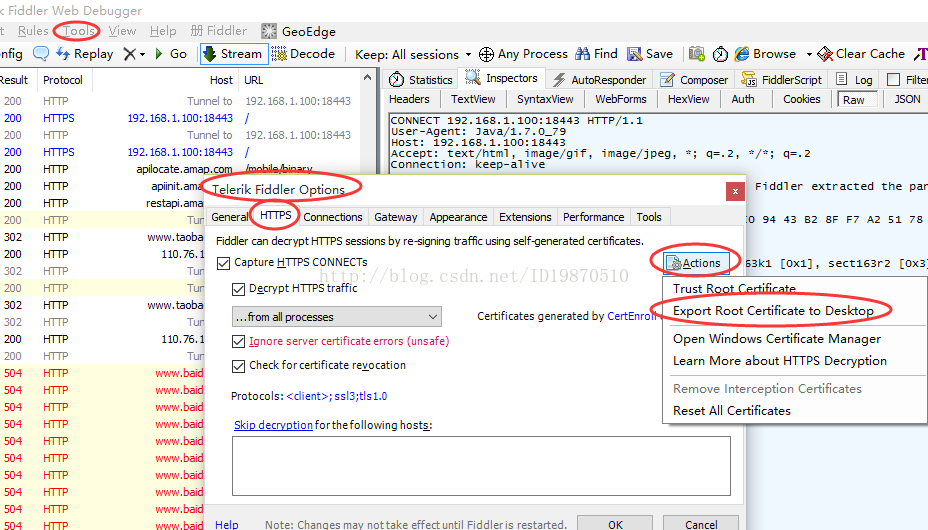Open the TextView inspector tab
Viewport: 928px width, 530px height.
473,99
